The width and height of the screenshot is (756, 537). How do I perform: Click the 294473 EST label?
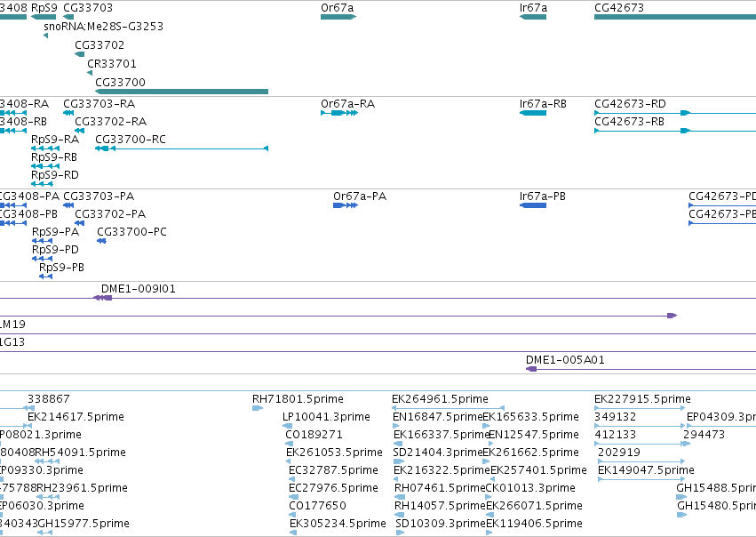(x=704, y=435)
